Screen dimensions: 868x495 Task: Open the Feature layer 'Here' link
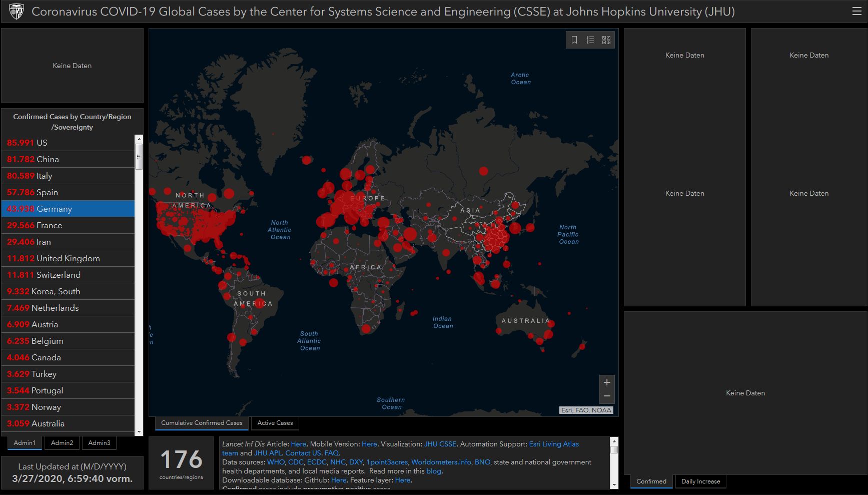click(x=402, y=480)
